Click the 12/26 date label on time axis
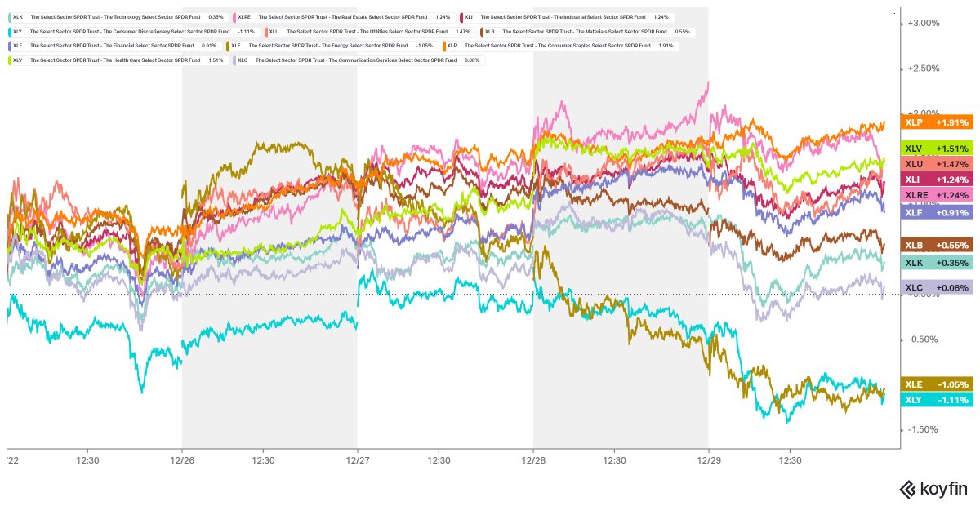 (x=181, y=459)
